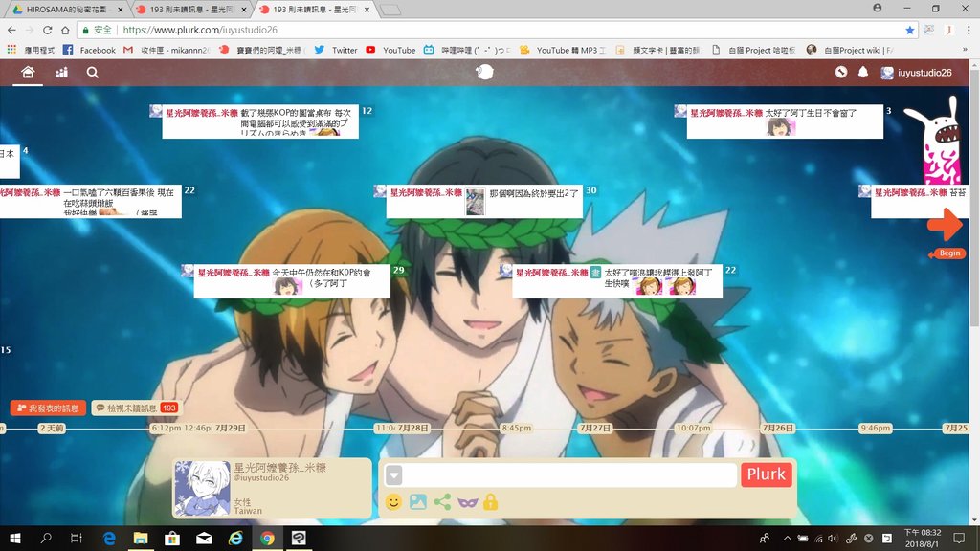Image resolution: width=980 pixels, height=551 pixels.
Task: Click the green share icon
Action: coord(442,501)
